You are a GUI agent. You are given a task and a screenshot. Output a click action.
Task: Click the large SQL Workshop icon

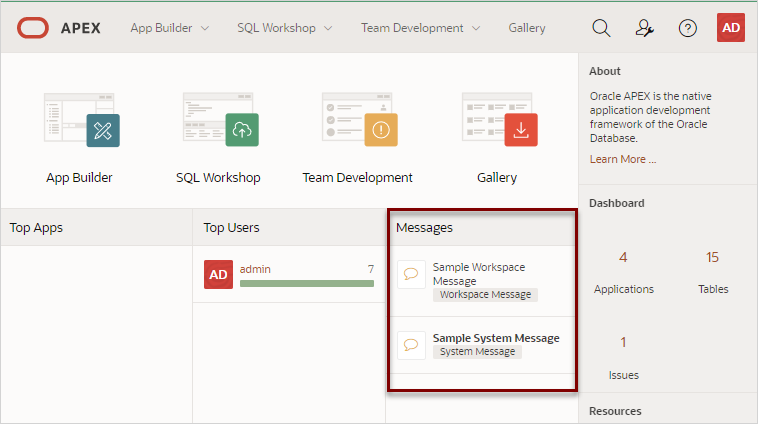click(221, 120)
